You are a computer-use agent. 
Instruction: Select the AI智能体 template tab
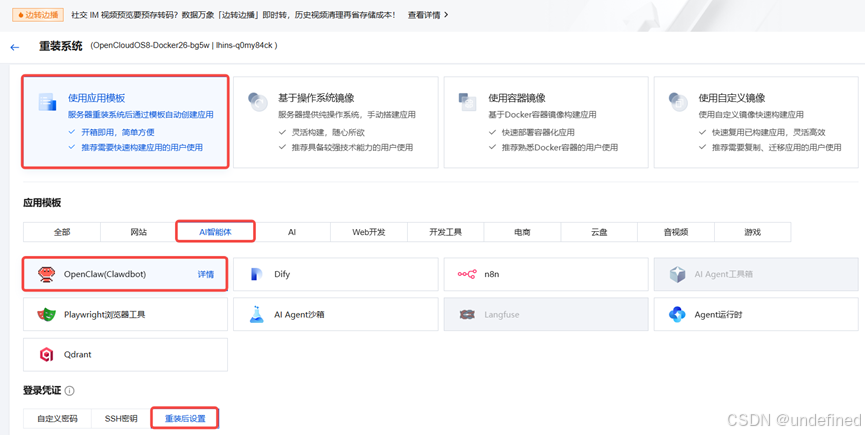215,232
